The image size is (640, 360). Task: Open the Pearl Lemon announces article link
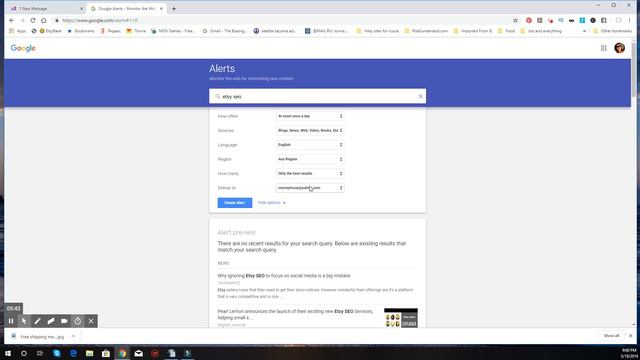click(295, 314)
